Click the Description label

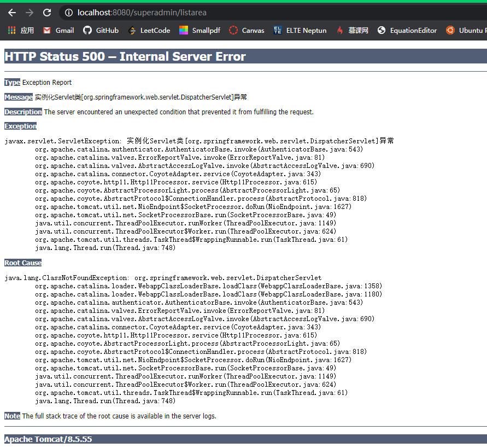24,112
